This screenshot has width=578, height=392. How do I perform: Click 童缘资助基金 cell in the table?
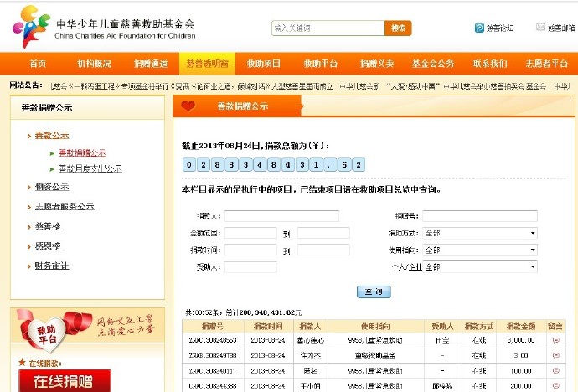click(375, 356)
